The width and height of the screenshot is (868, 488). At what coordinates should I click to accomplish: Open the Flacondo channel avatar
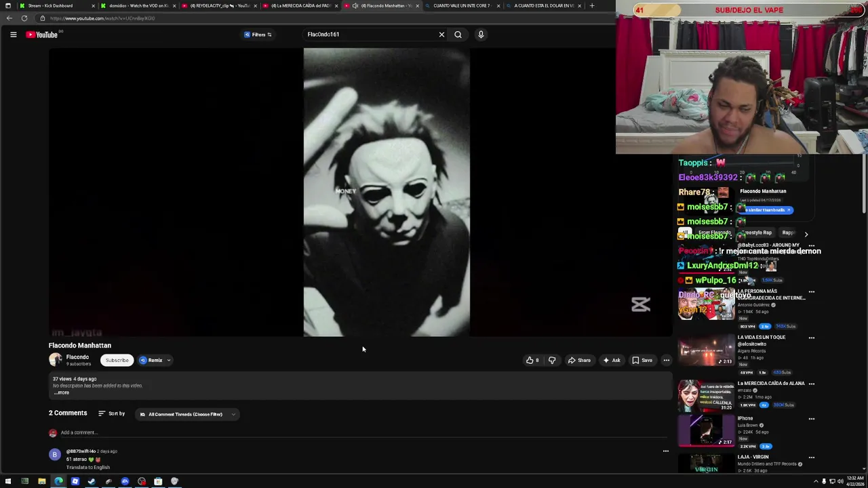tap(56, 360)
